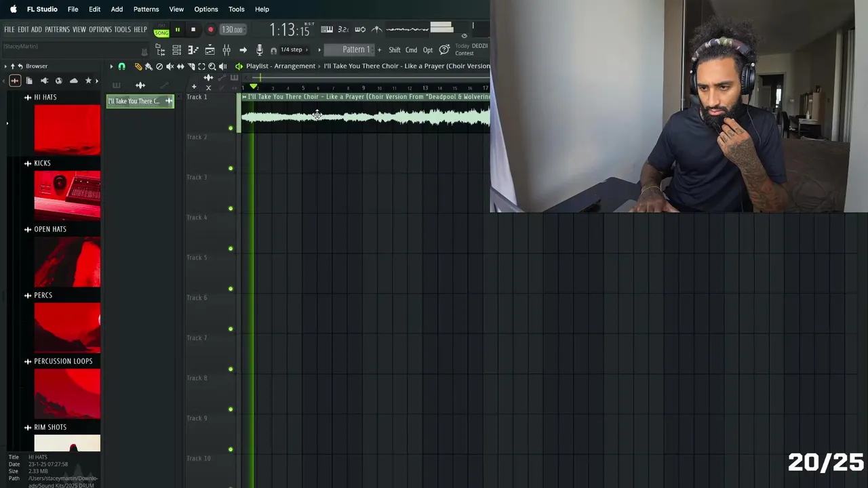Select the Delete tool in playlist toolbar
The image size is (868, 488).
click(159, 66)
